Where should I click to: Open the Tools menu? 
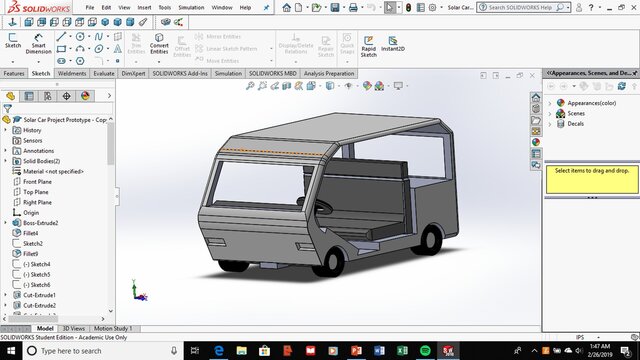point(164,7)
